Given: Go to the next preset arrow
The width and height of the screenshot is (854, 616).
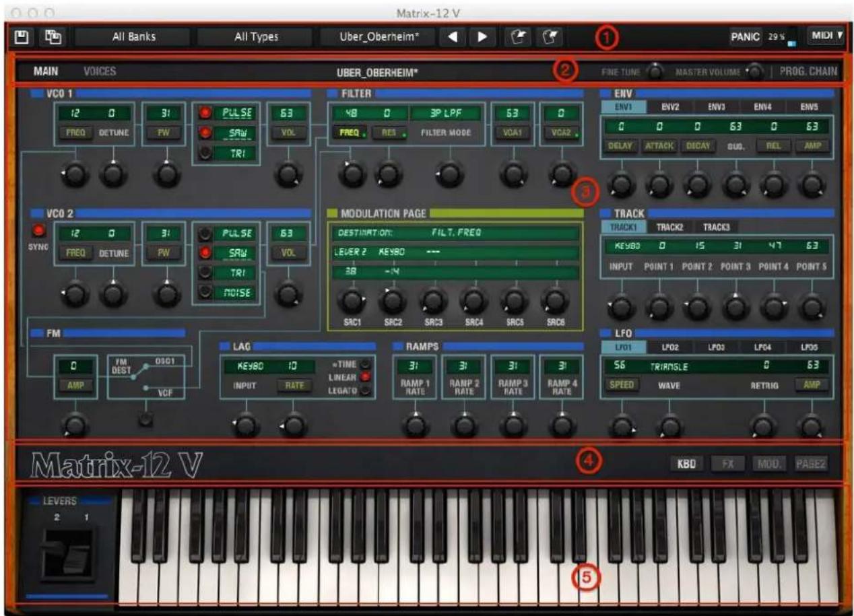Looking at the screenshot, I should click(x=482, y=37).
